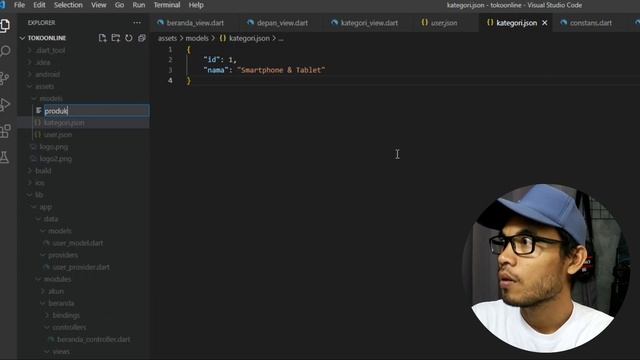Click the breadcrumb trailing ellipsis
This screenshot has height=360, width=640.
tap(281, 38)
